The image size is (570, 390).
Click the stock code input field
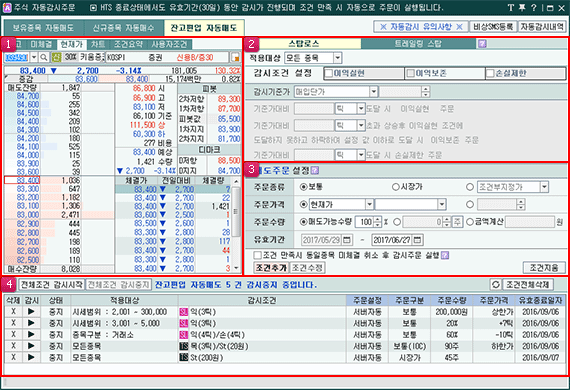17,57
